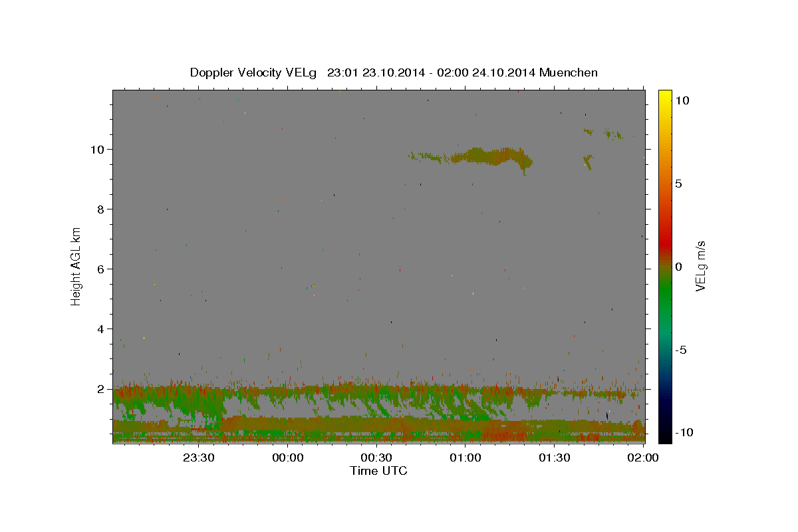This screenshot has height=532, width=798.
Task: Click the 'Height AGL km' axis label
Action: pos(76,266)
